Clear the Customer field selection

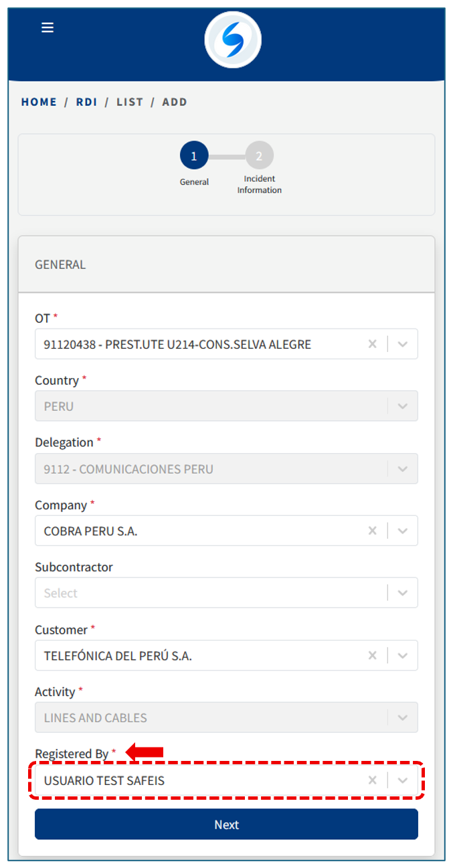click(373, 656)
